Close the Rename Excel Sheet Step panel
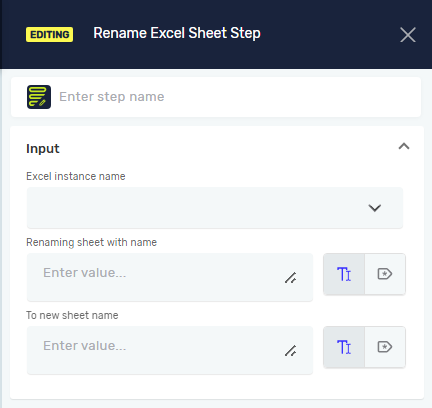The width and height of the screenshot is (432, 408). (x=408, y=35)
